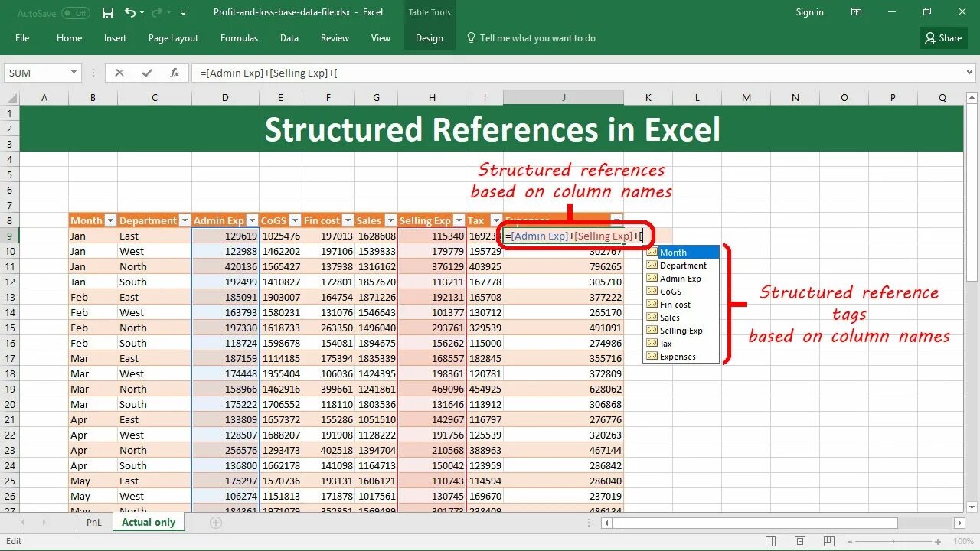Screen dimensions: 980x551
Task: Open the Tax column filter dropdown
Action: click(495, 220)
